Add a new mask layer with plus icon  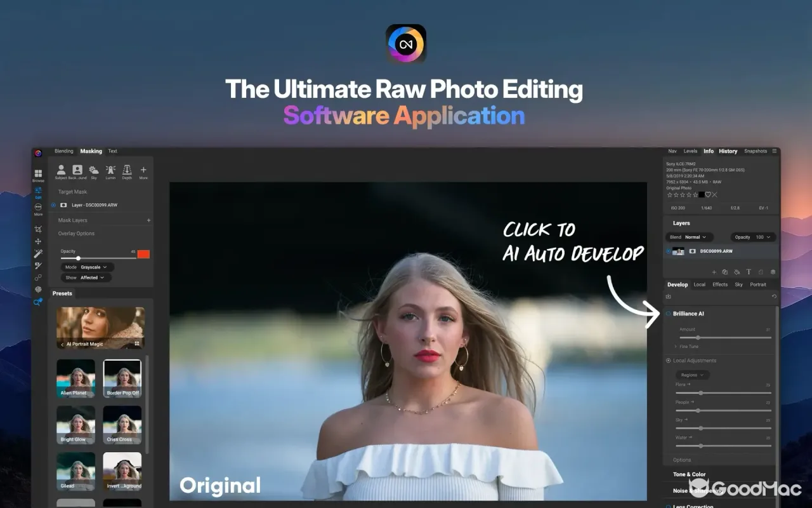149,220
